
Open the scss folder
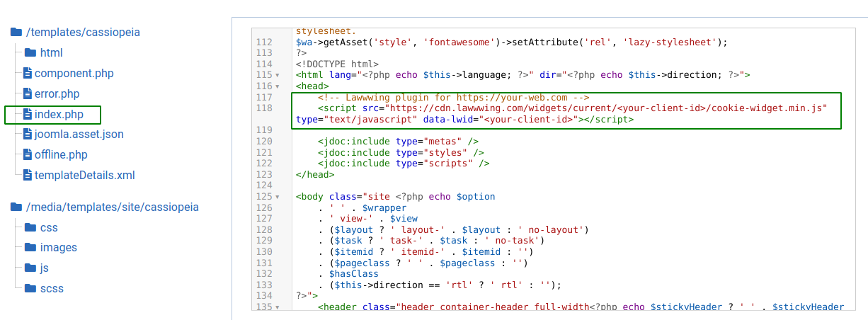pyautogui.click(x=52, y=288)
